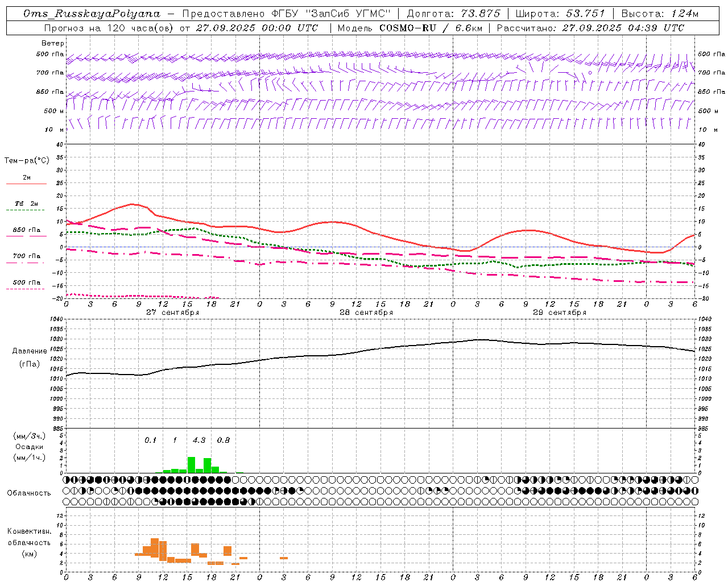Click the dotted line sample under 500 гПа legend
The image size is (728, 582).
coord(26,289)
